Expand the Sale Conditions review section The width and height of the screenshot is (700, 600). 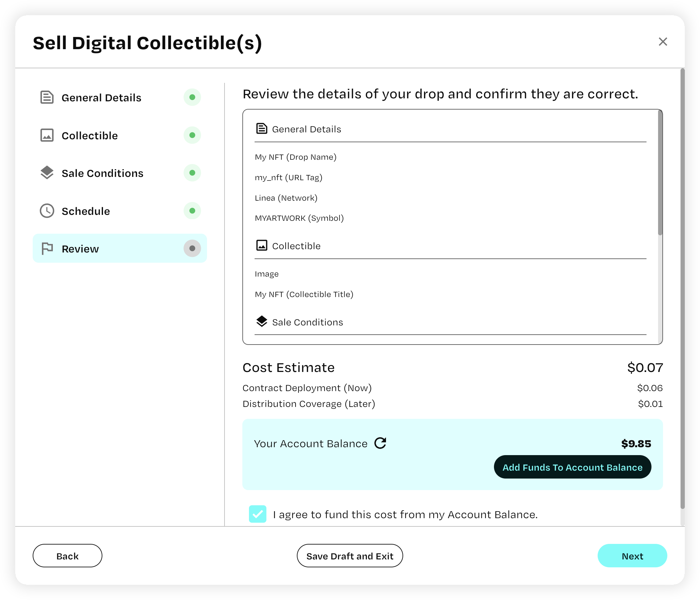307,322
